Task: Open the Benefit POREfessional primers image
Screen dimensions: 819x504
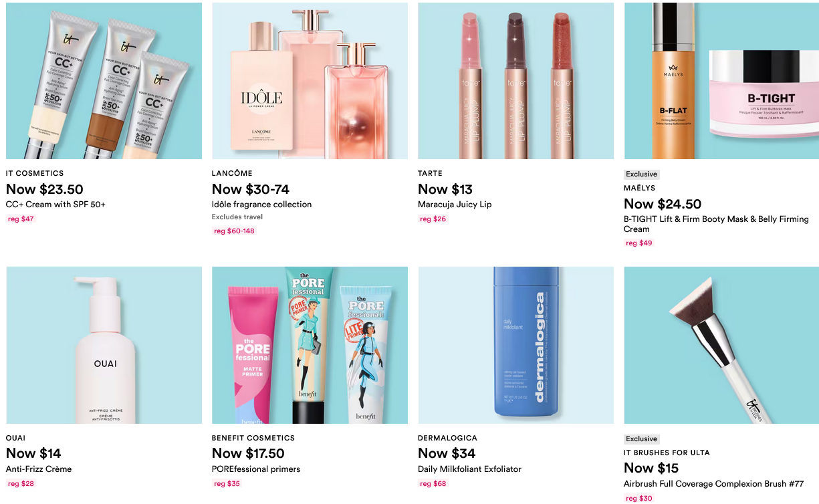Action: coord(310,345)
